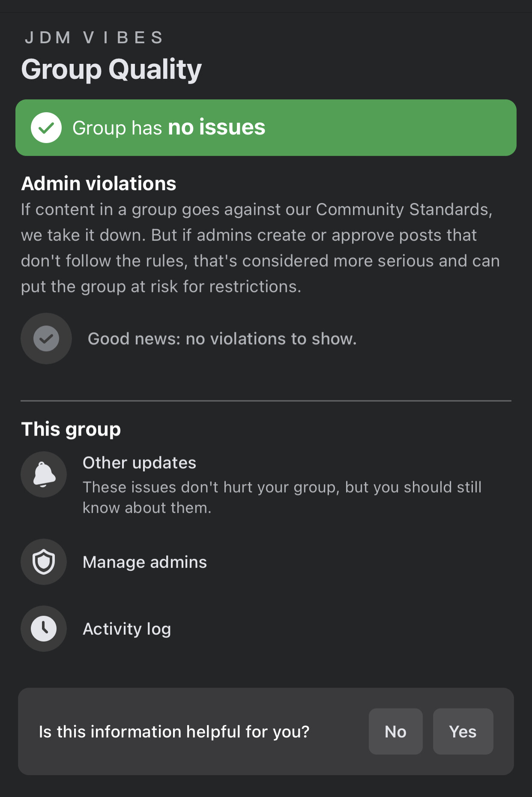Click the Community Standards description paragraph
The image size is (532, 797).
tap(260, 248)
